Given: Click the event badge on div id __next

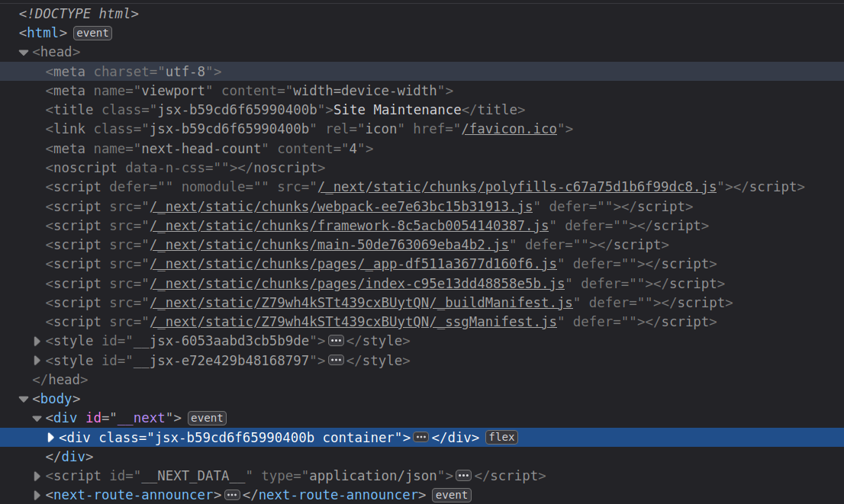Looking at the screenshot, I should tap(207, 418).
